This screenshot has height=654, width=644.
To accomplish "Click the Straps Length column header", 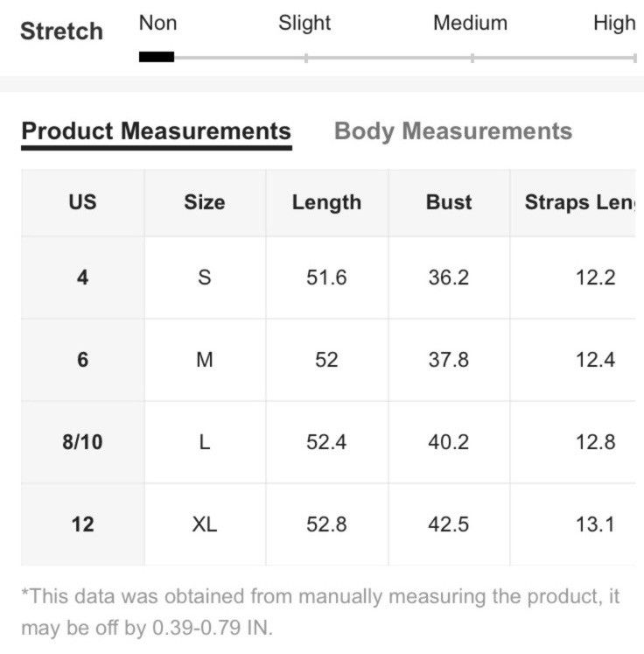I will click(x=573, y=202).
